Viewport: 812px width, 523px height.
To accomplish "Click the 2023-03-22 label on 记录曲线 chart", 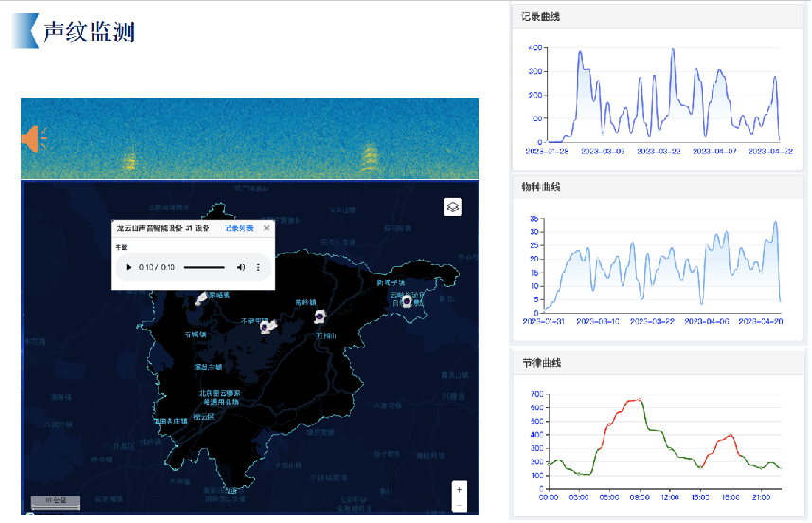I will [x=659, y=152].
